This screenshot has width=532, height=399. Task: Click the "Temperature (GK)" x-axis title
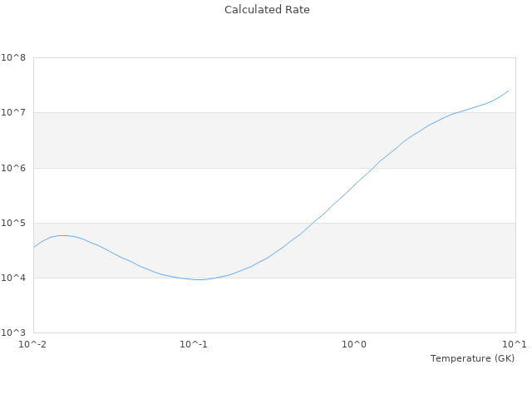[x=472, y=358]
